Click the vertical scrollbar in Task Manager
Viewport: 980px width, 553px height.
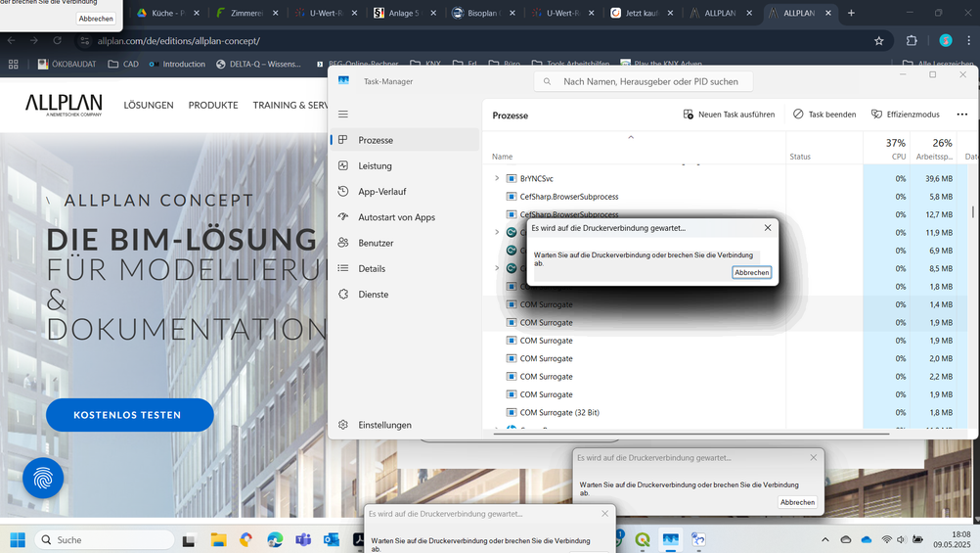click(x=972, y=212)
